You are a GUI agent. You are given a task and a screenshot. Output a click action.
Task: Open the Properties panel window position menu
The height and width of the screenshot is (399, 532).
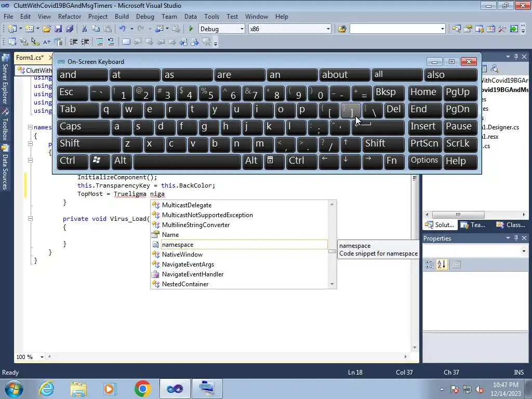click(x=508, y=238)
